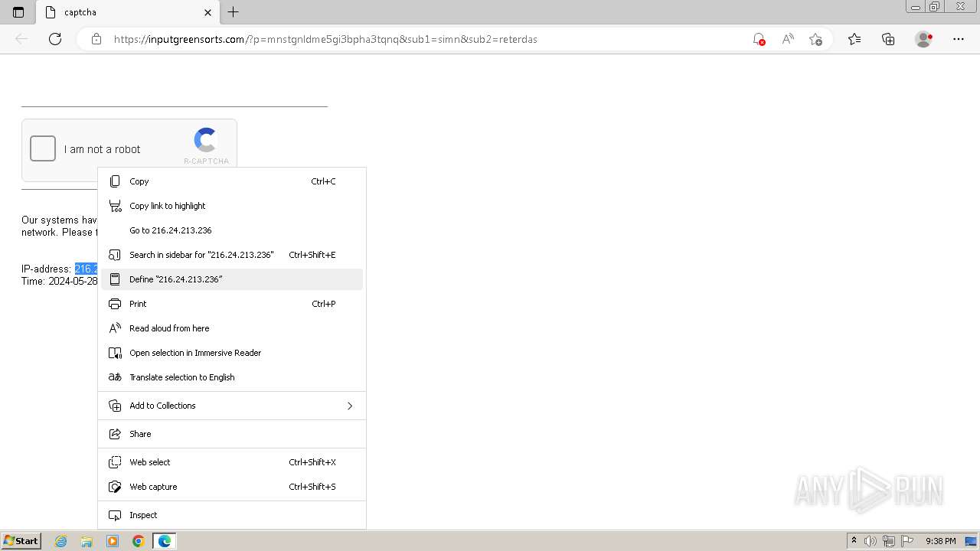Screen dimensions: 980x551
Task: Choose Read aloud from here
Action: tap(232, 328)
